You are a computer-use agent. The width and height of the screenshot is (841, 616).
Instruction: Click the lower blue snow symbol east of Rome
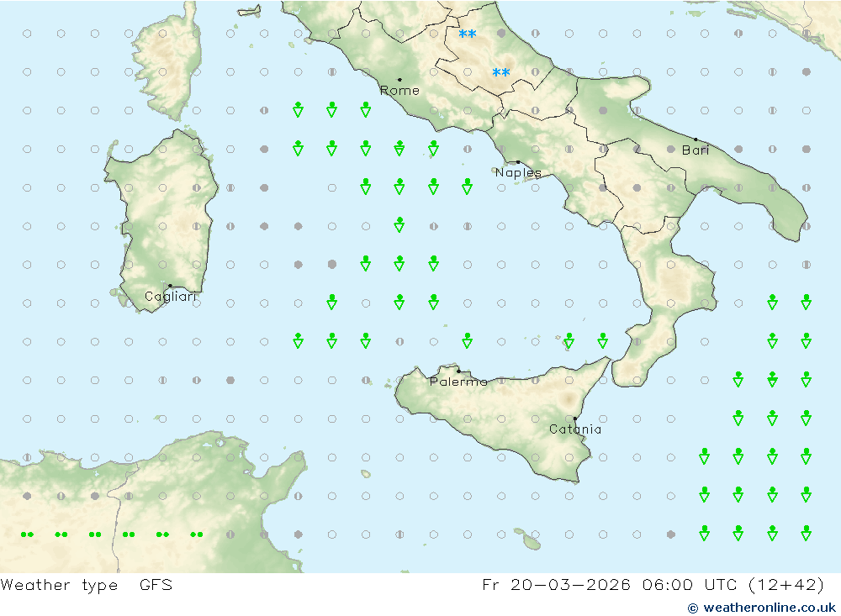coord(501,72)
